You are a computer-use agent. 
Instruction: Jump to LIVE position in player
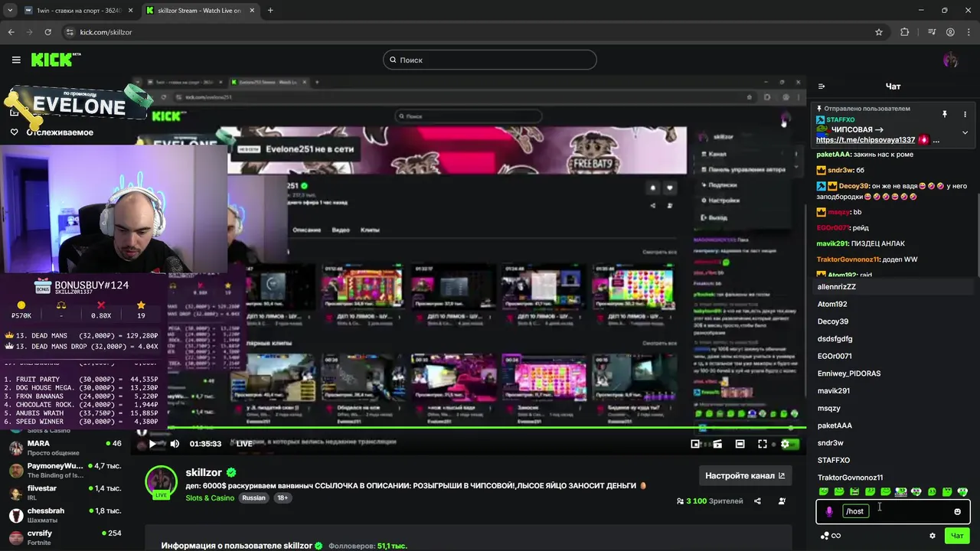244,444
